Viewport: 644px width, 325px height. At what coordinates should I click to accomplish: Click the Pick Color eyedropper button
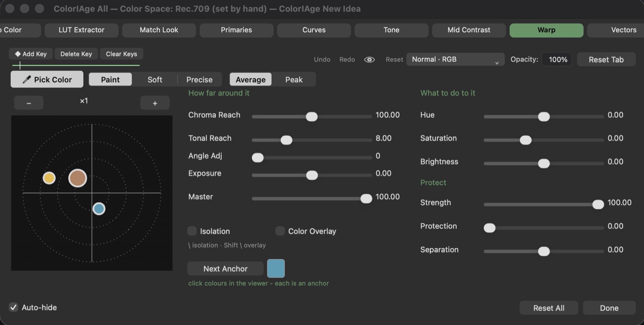(47, 80)
